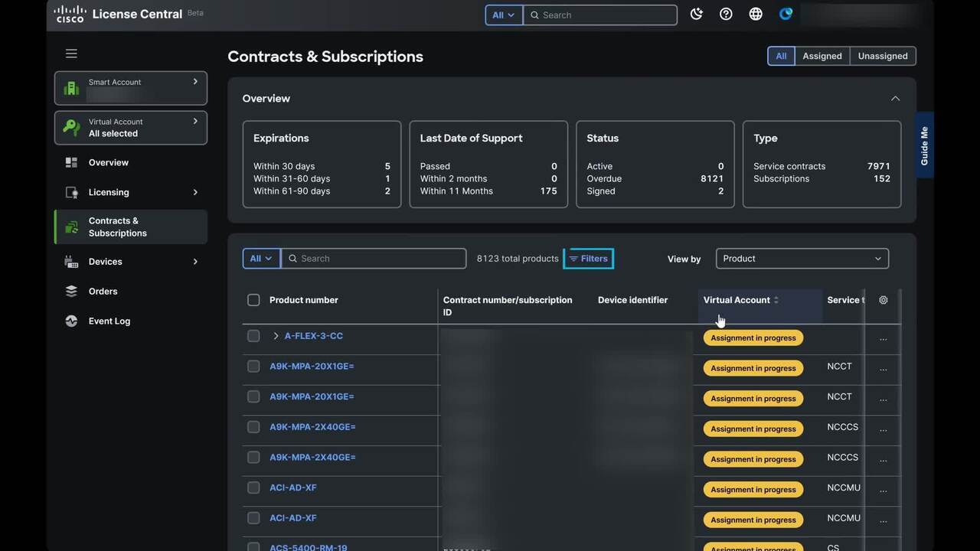Tick the select-all header checkbox
Screen dimensions: 980x551
tap(253, 300)
